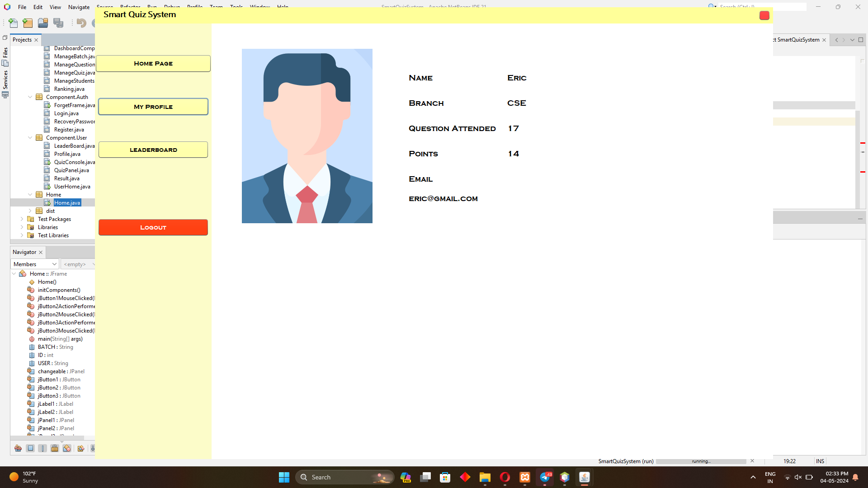Toggle Show Inherited Members in Navigator
The height and width of the screenshot is (488, 868).
coord(18,448)
